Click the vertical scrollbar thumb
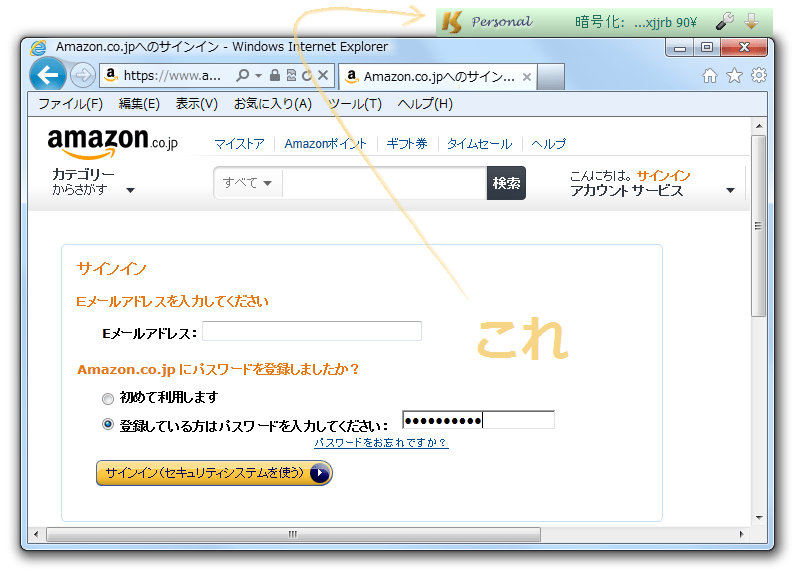This screenshot has width=798, height=574. tap(759, 226)
